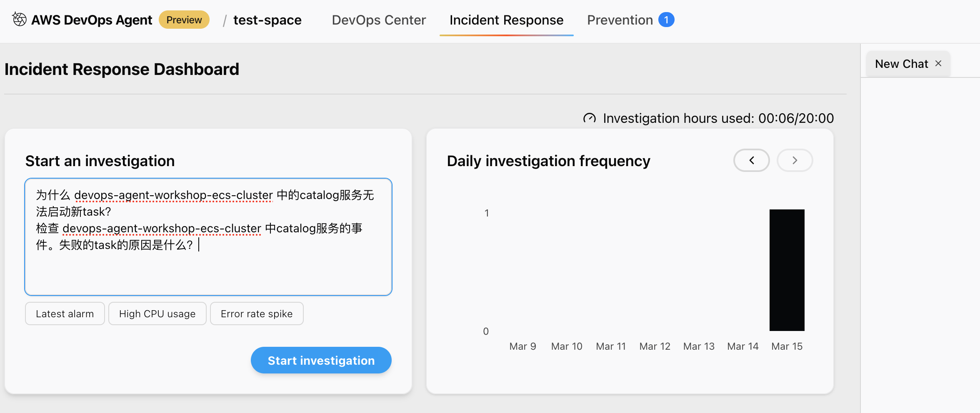Viewport: 980px width, 413px height.
Task: Click the Preview badge
Action: pos(184,20)
